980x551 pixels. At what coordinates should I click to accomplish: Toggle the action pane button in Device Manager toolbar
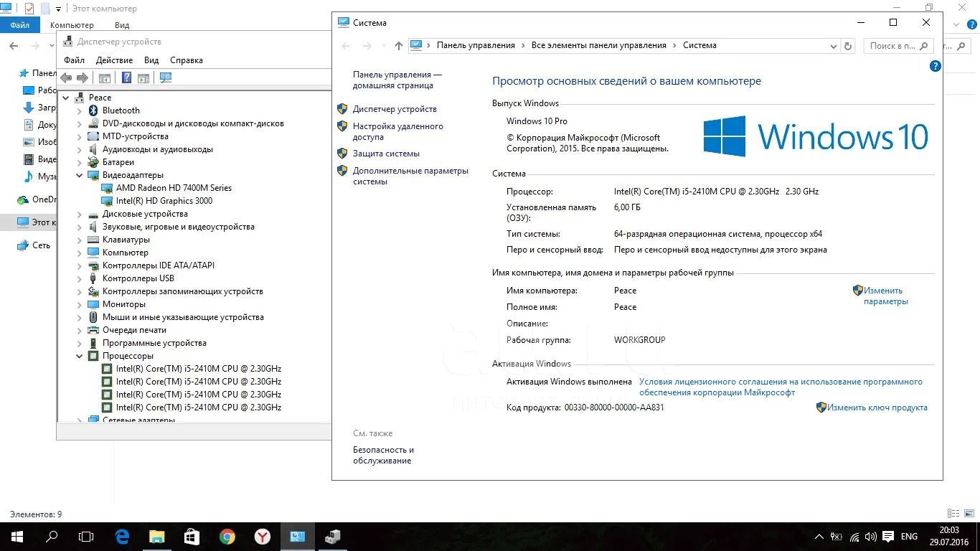[143, 77]
